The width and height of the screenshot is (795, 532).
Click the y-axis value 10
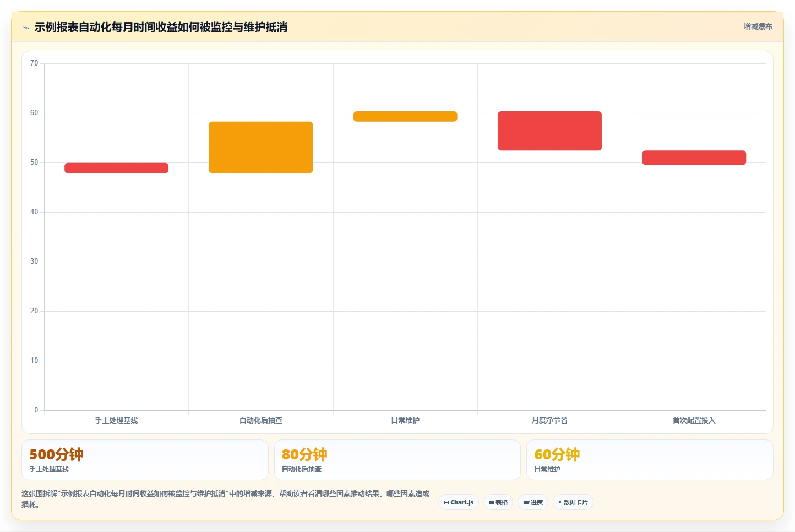pos(34,361)
